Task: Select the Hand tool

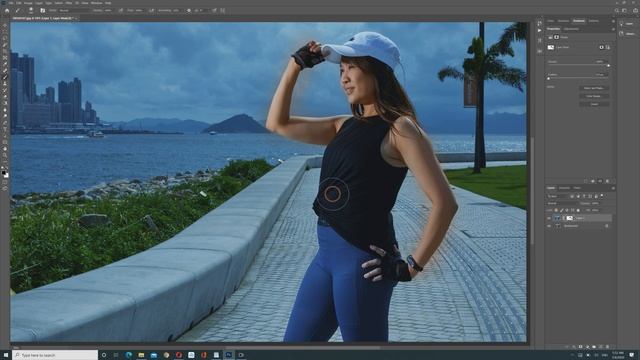Action: pos(5,149)
